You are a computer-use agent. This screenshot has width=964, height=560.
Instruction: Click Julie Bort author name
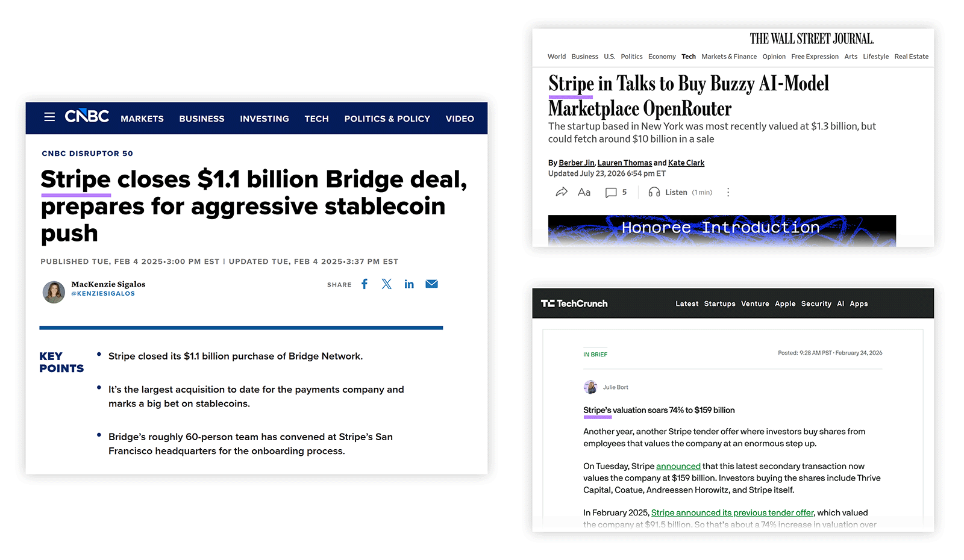[x=616, y=387]
